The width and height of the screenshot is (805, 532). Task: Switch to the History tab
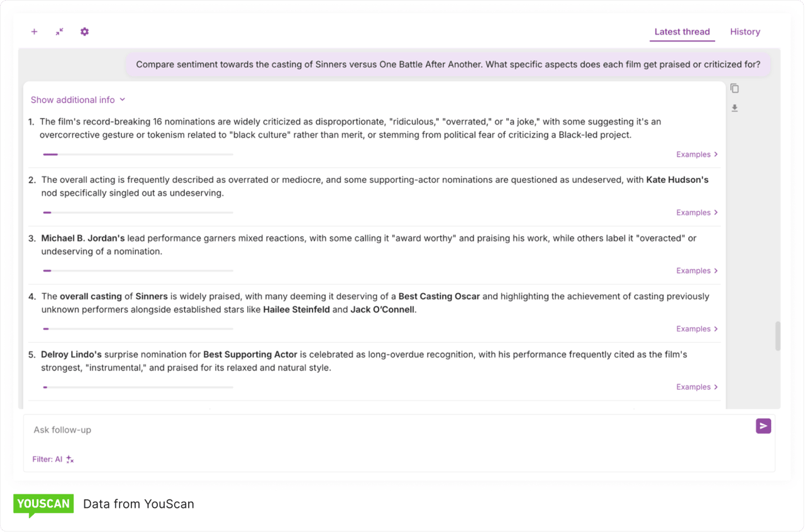tap(745, 32)
